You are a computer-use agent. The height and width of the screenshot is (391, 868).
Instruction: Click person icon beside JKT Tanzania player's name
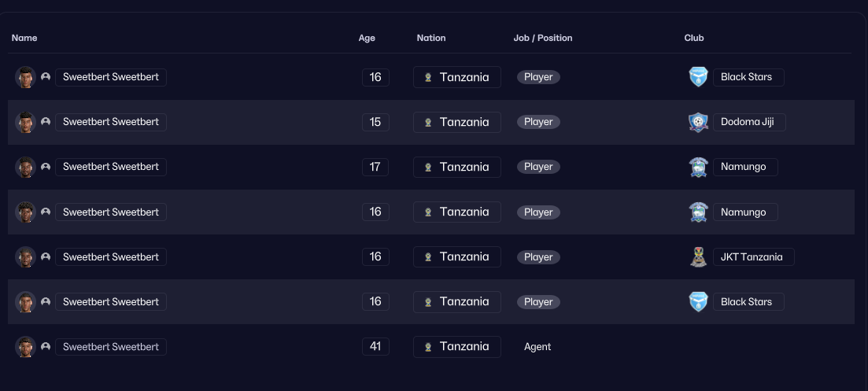pos(46,256)
